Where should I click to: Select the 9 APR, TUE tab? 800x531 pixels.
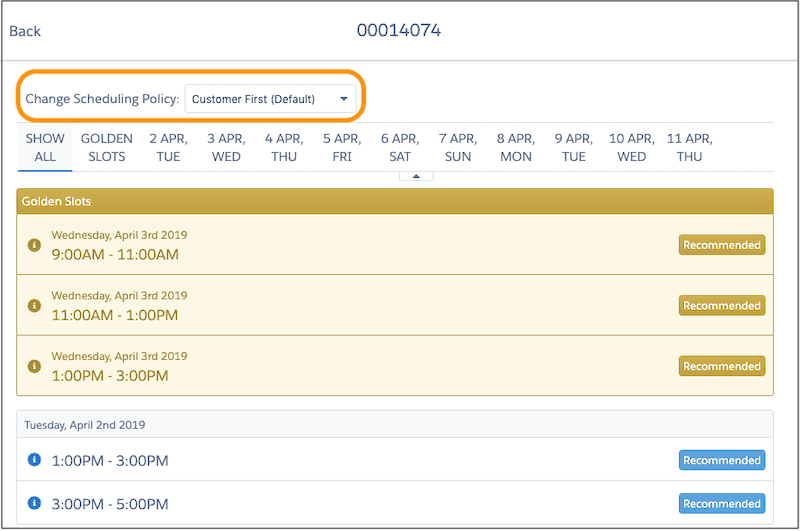(x=573, y=147)
